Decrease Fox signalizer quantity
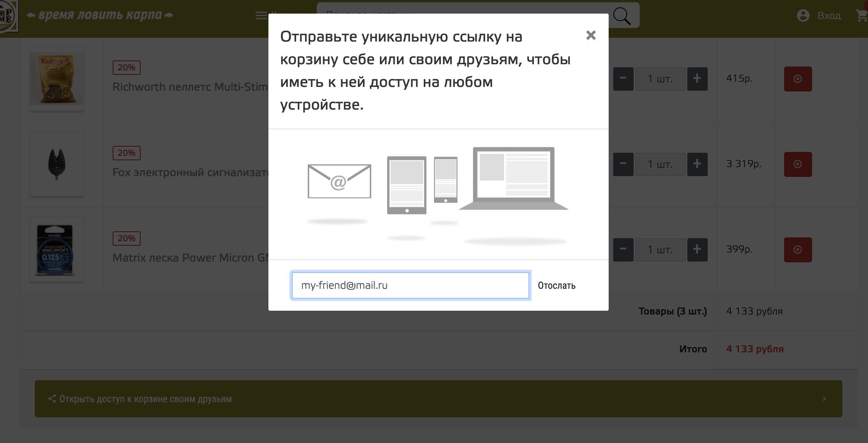Screen dimensions: 868x443 (623, 164)
